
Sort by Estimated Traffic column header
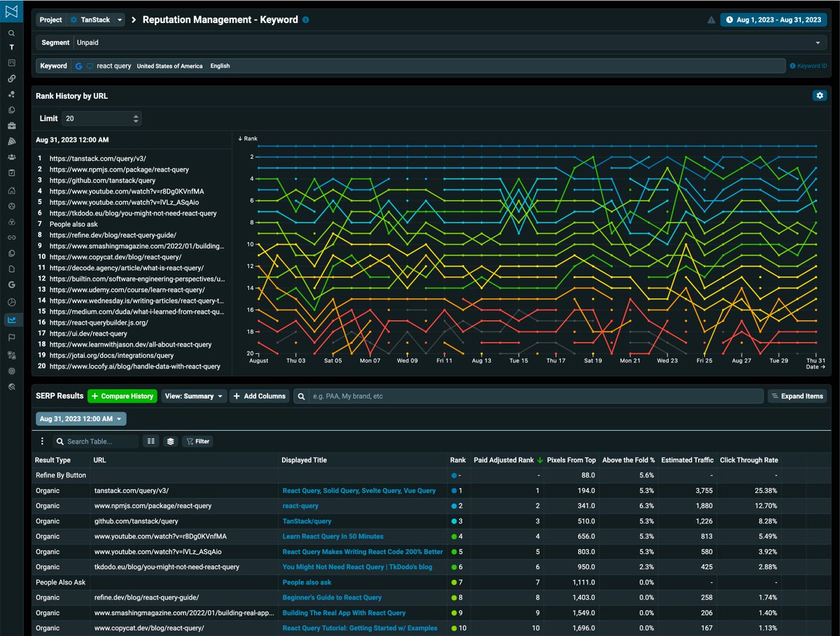click(x=687, y=460)
